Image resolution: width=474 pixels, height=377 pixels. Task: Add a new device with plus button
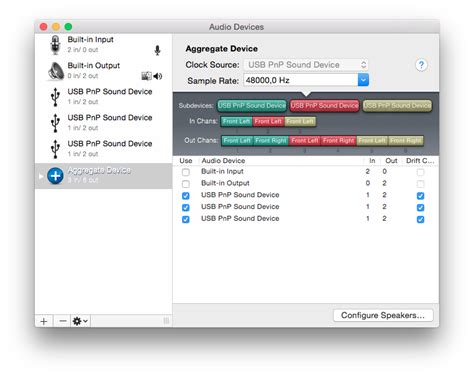pos(44,321)
